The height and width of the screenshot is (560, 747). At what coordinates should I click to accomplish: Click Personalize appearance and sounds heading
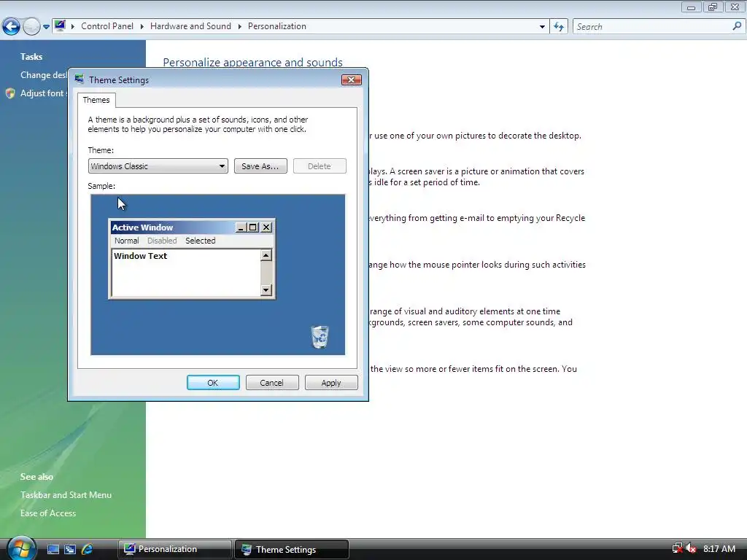click(253, 63)
